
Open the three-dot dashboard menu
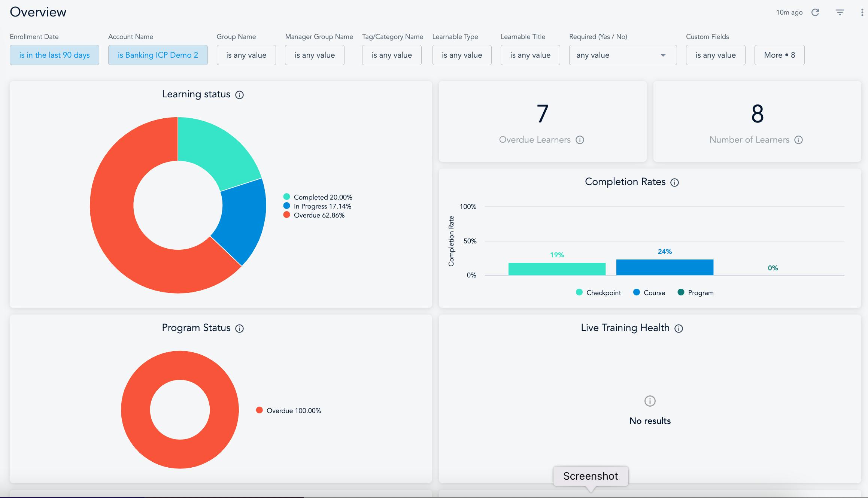pos(862,12)
